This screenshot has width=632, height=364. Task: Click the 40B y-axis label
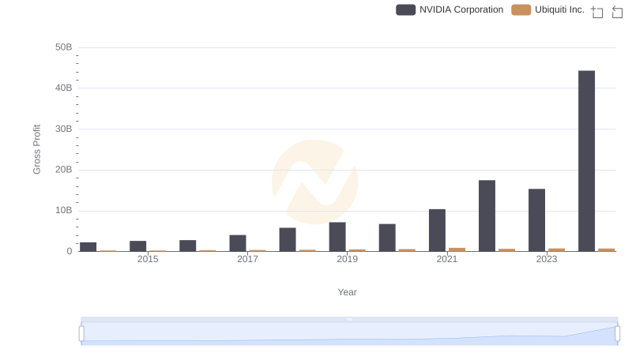tap(63, 88)
